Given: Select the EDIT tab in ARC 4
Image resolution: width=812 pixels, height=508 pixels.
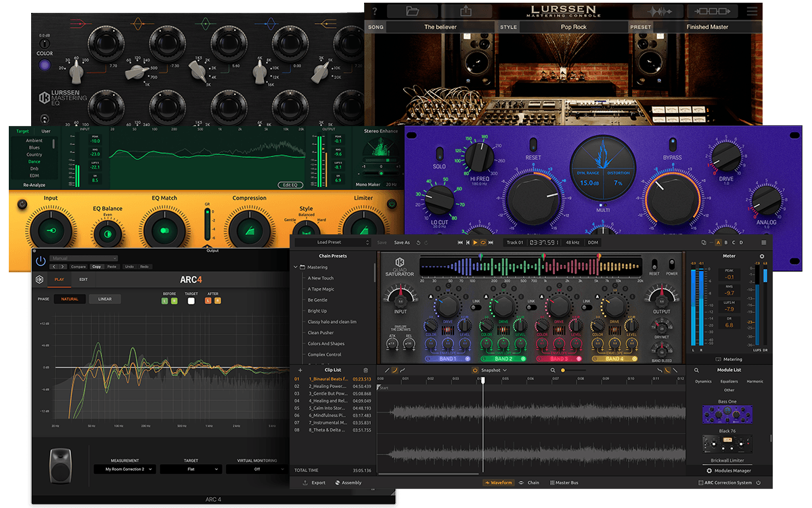Looking at the screenshot, I should (83, 279).
